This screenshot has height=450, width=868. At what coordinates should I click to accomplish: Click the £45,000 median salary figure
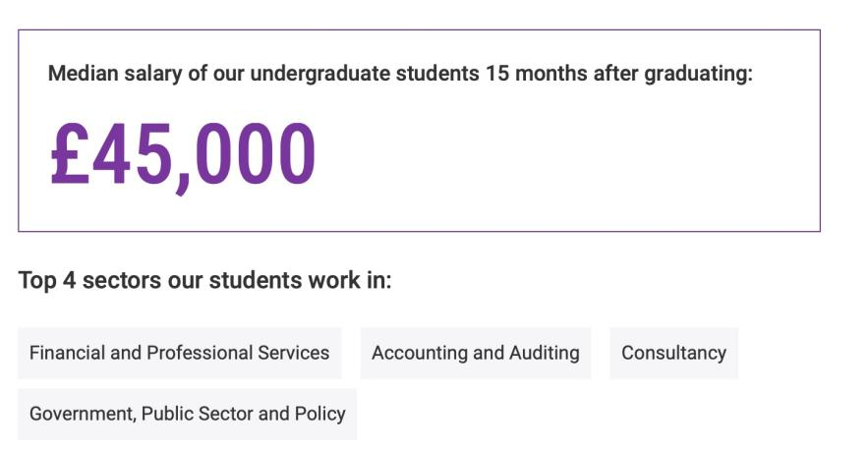[183, 156]
